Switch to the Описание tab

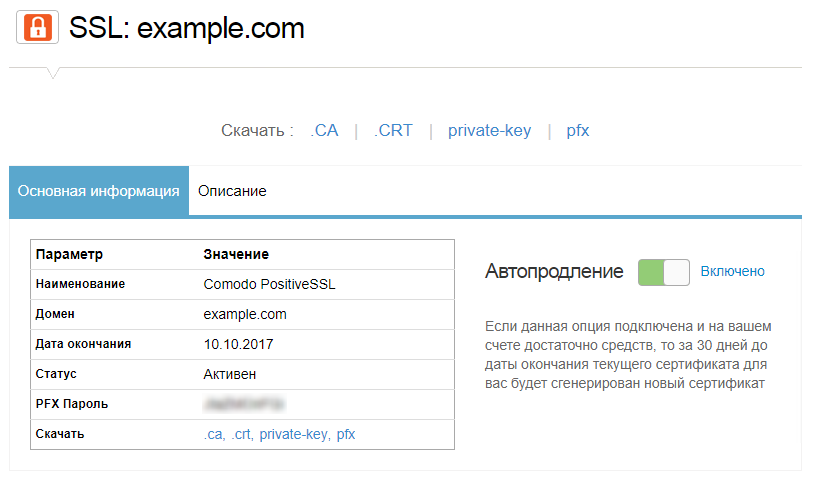[232, 190]
